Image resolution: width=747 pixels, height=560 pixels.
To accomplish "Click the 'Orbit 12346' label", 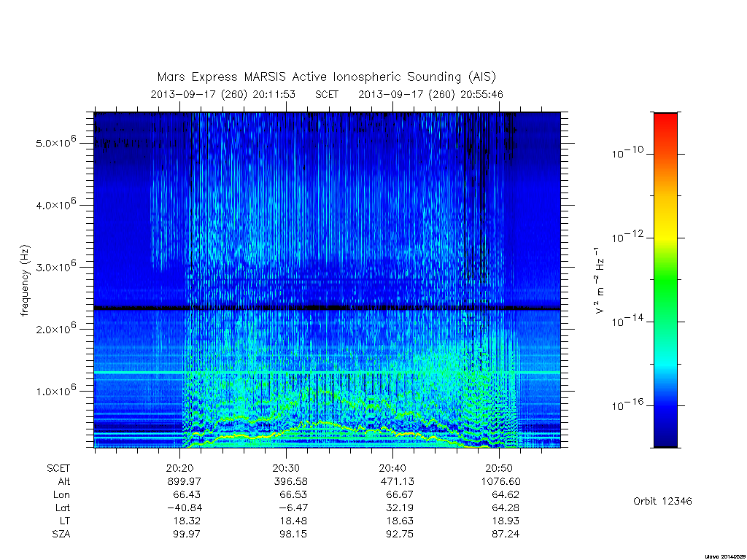I will point(662,501).
